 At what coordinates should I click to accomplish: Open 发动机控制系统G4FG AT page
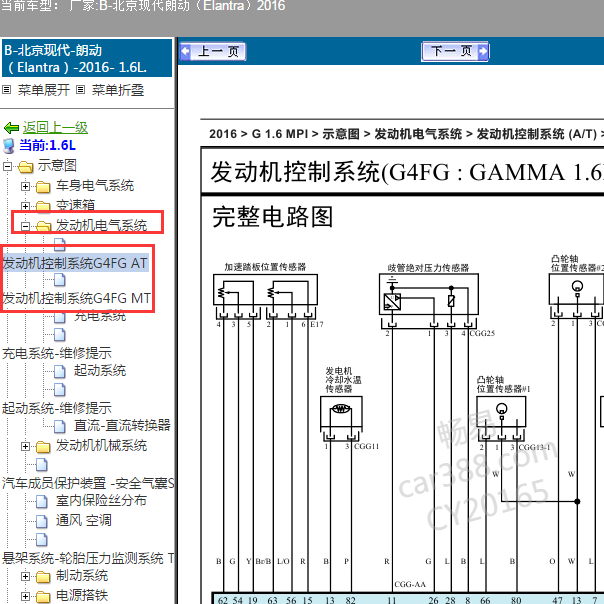tap(75, 263)
